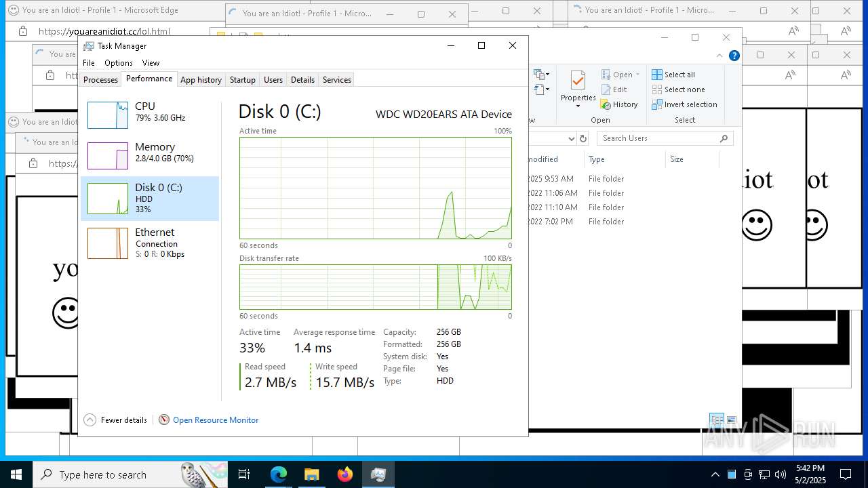
Task: Click History in File Explorer ribbon
Action: pyautogui.click(x=619, y=104)
